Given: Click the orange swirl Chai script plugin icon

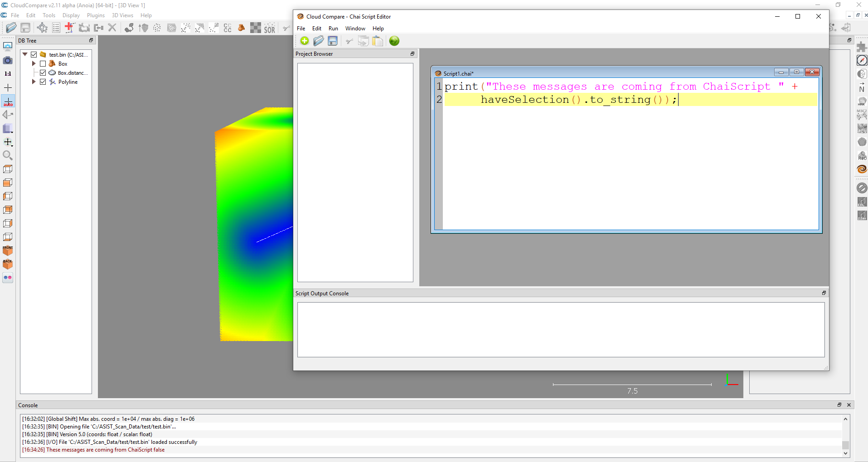Looking at the screenshot, I should (x=862, y=169).
